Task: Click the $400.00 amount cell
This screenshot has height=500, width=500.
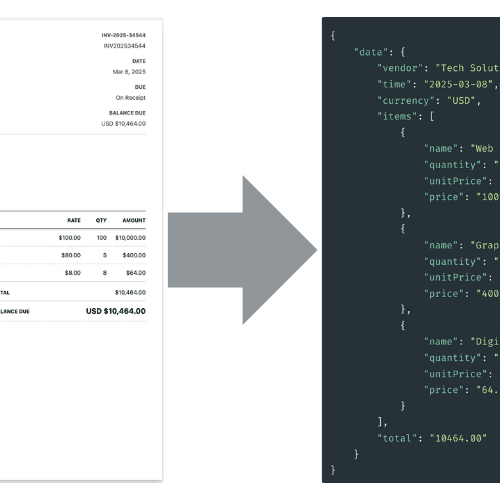Action: tap(134, 255)
